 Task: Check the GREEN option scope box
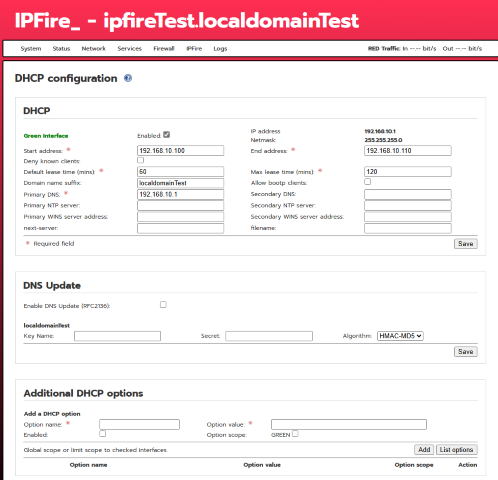(295, 434)
